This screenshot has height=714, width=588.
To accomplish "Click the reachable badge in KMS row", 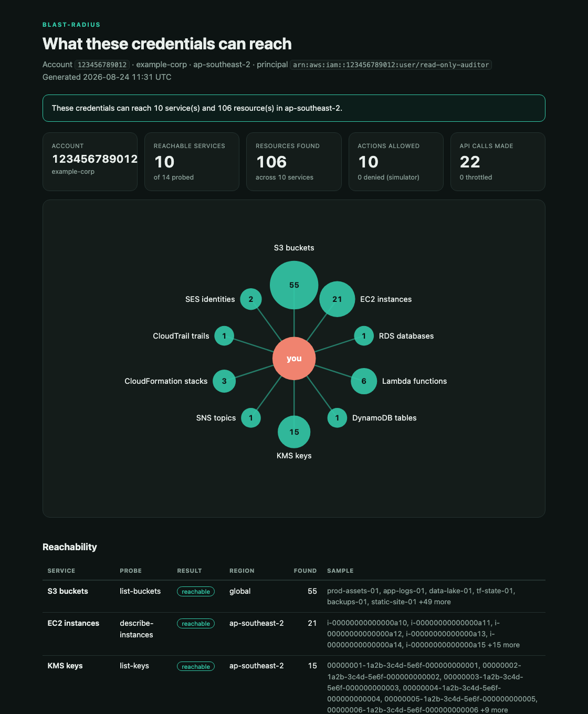I will tap(196, 666).
